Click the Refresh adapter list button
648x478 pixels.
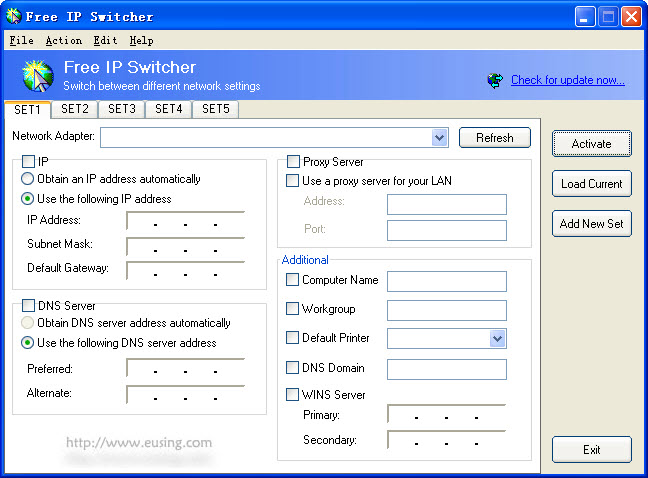[x=494, y=138]
